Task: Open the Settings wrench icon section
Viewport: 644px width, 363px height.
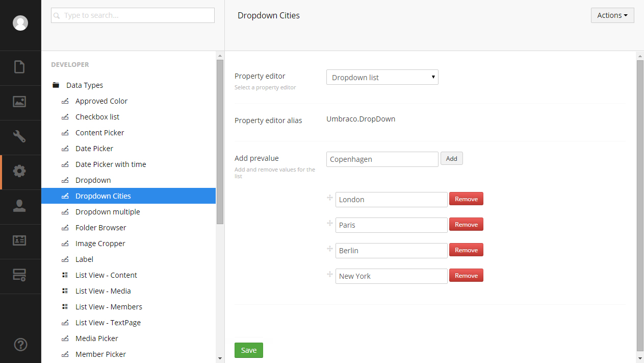Action: click(x=19, y=136)
